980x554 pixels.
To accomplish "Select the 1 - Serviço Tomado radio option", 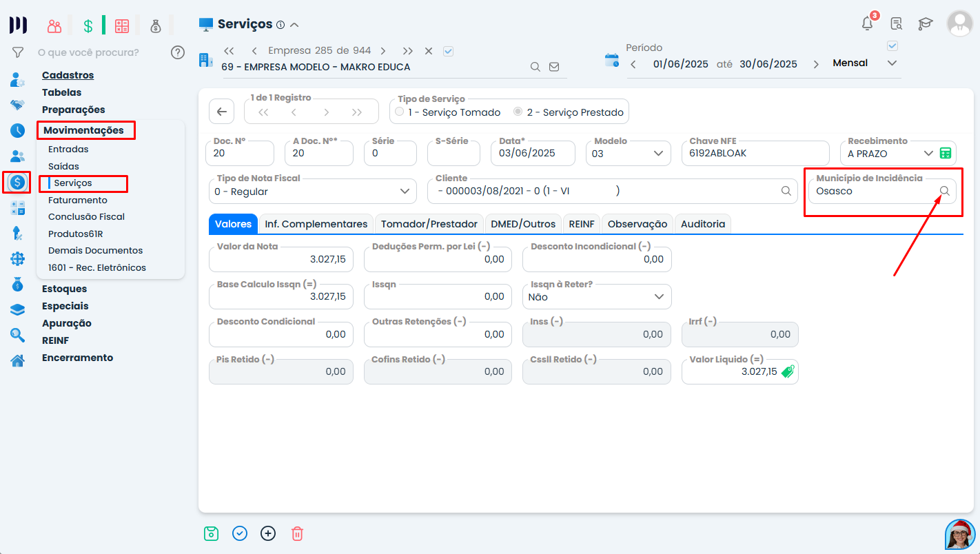I will click(x=400, y=112).
